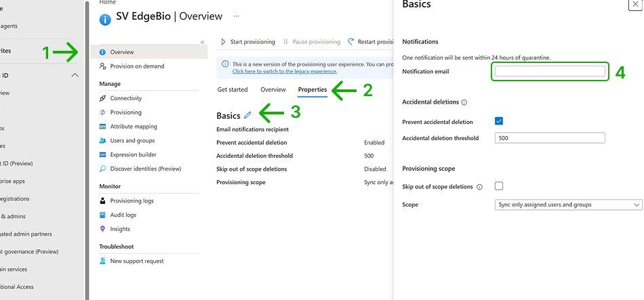Click the 500 threshold value in Properties
The image size is (644, 300).
click(369, 156)
